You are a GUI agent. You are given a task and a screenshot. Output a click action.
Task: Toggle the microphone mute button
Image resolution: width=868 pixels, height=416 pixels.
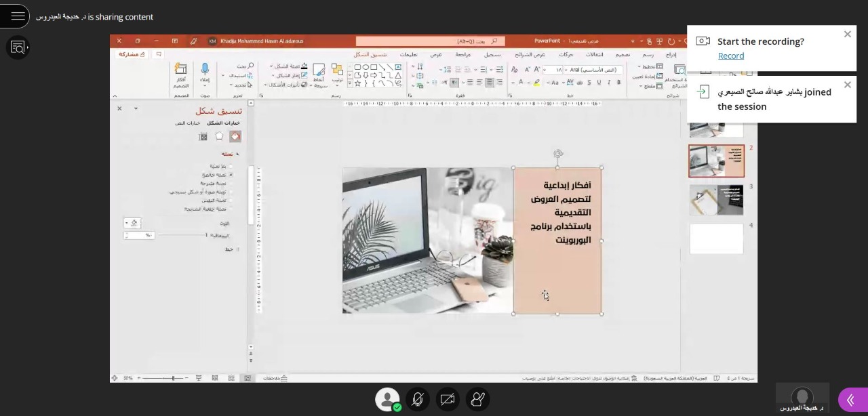coord(418,399)
